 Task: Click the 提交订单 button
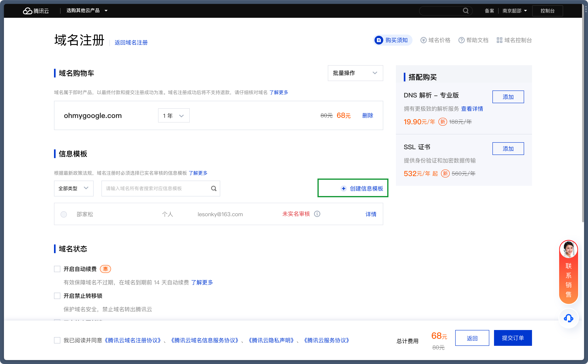coord(513,338)
